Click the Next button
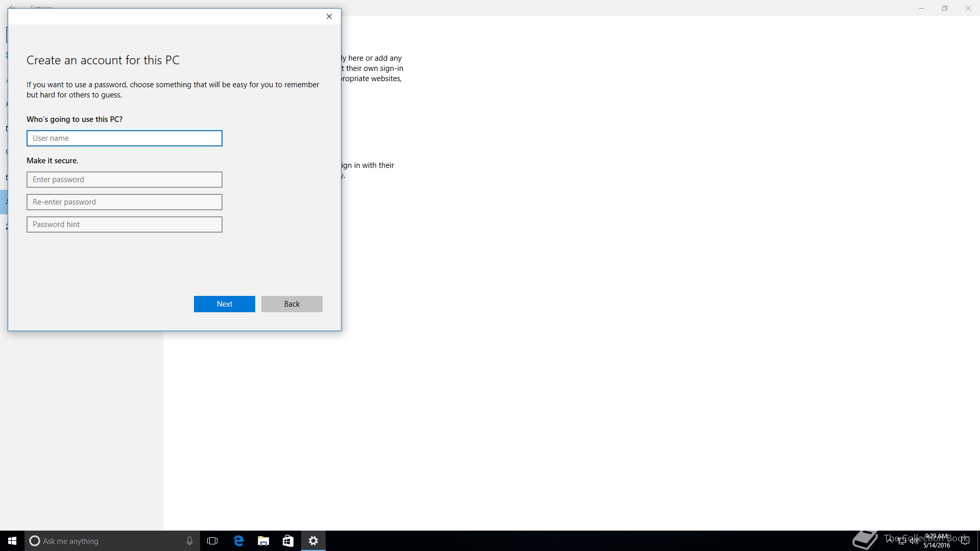Screen dimensions: 980x551 point(225,304)
